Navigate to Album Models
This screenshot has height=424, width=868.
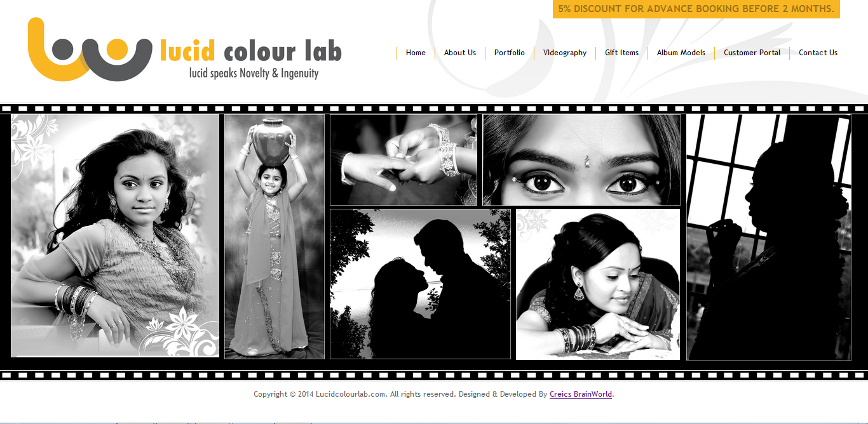(x=681, y=53)
